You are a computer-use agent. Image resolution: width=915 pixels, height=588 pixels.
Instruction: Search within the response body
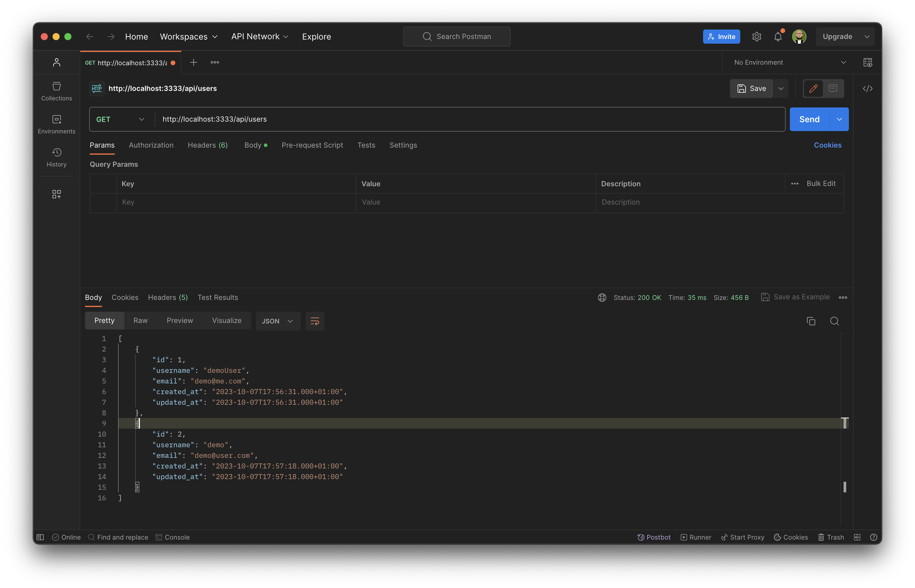pyautogui.click(x=835, y=321)
